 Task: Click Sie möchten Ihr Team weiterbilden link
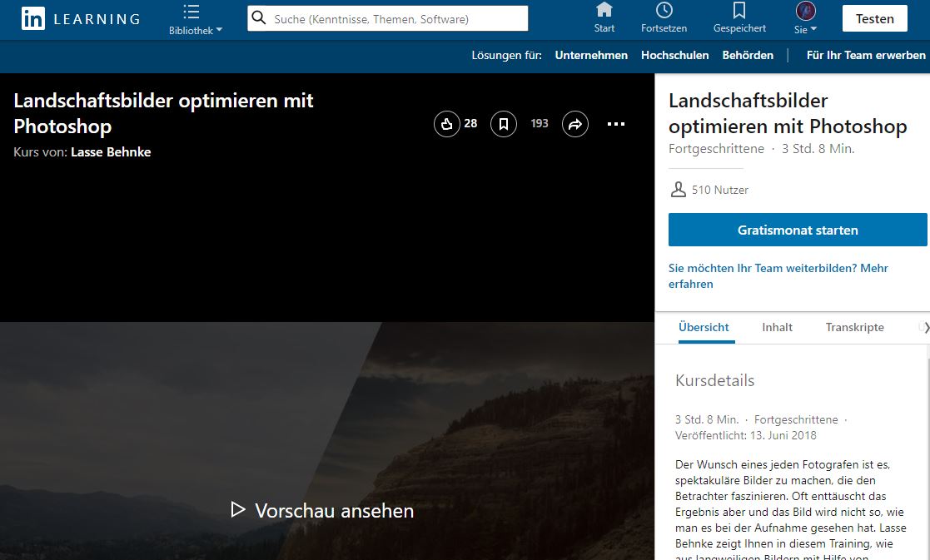click(778, 276)
